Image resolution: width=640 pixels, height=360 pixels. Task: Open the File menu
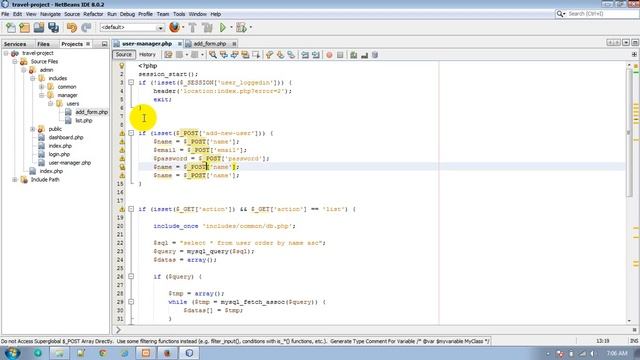(5, 14)
